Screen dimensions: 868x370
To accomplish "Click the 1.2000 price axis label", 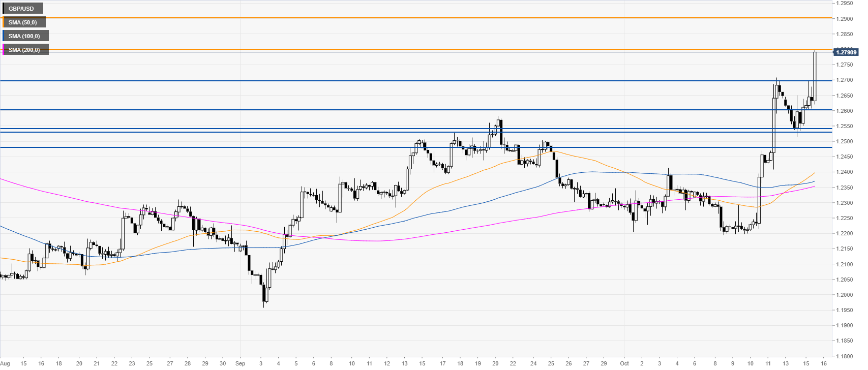I will click(x=846, y=295).
